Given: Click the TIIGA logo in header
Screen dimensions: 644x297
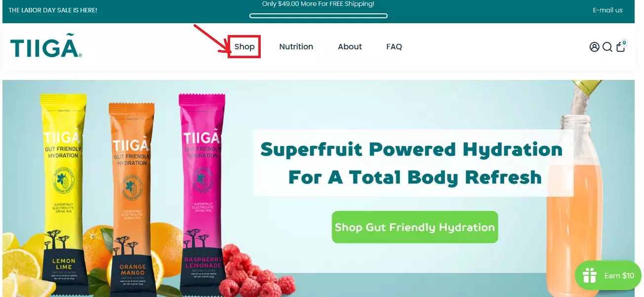Looking at the screenshot, I should (x=46, y=47).
